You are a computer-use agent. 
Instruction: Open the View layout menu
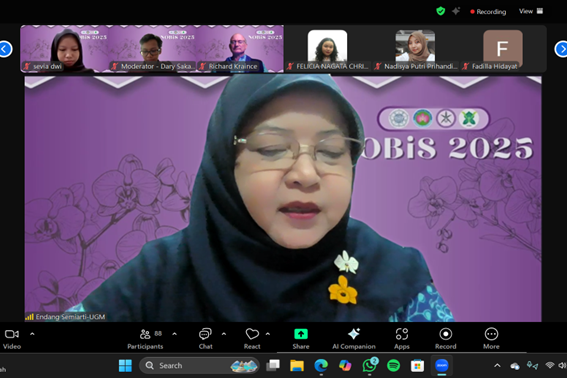coord(531,11)
